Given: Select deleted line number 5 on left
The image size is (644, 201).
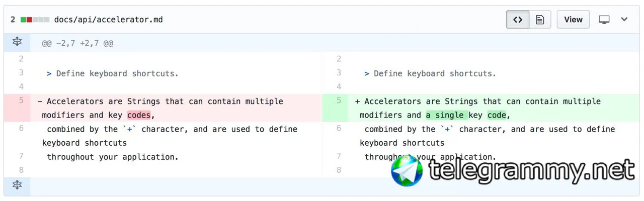Looking at the screenshot, I should 21,100.
